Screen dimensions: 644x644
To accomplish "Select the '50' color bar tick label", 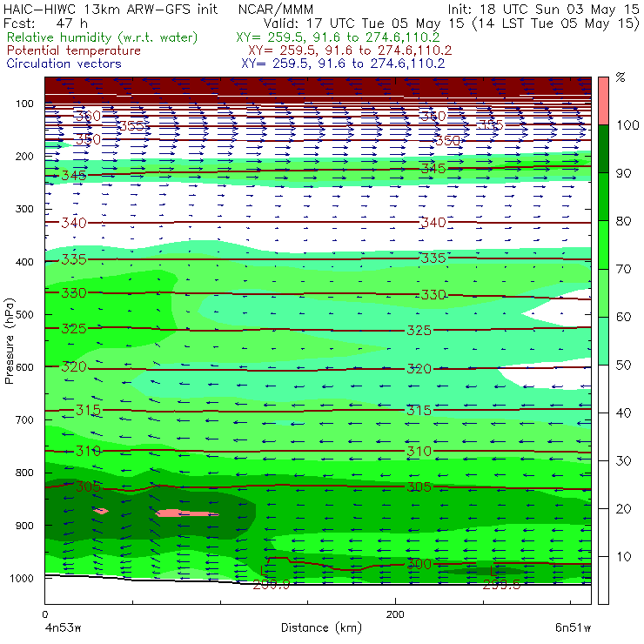I will (x=623, y=366).
